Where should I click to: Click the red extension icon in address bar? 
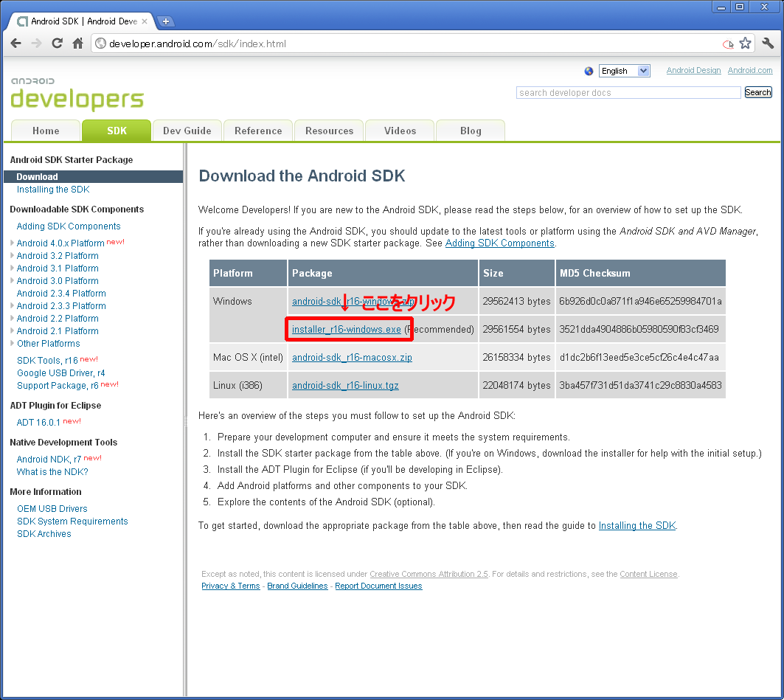point(728,44)
